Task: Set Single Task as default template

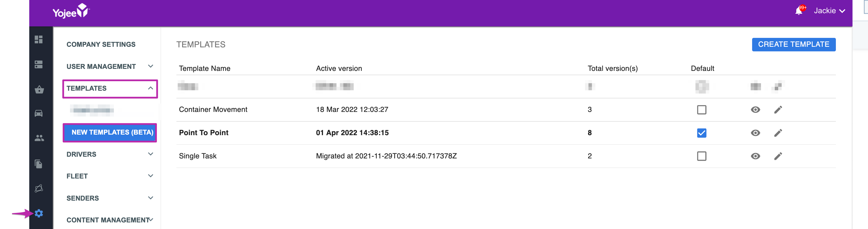Action: (702, 156)
